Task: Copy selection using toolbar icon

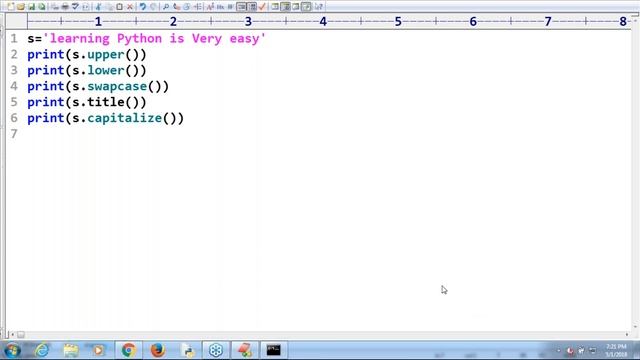Action: click(x=109, y=7)
